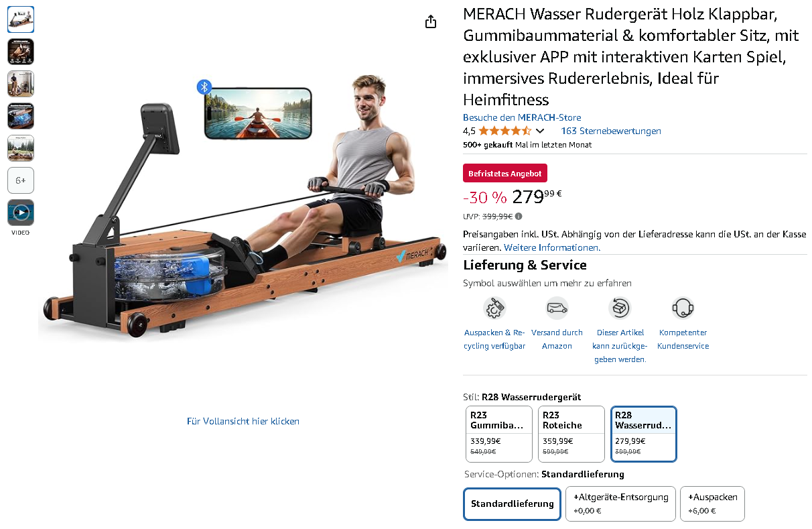Select the first product thumbnail image
Image resolution: width=812 pixels, height=529 pixels.
point(21,19)
